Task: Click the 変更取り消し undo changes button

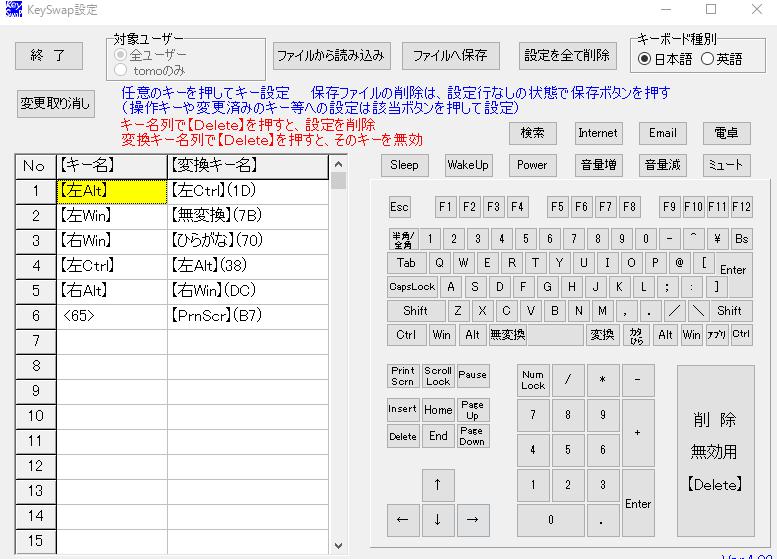Action: pos(56,104)
